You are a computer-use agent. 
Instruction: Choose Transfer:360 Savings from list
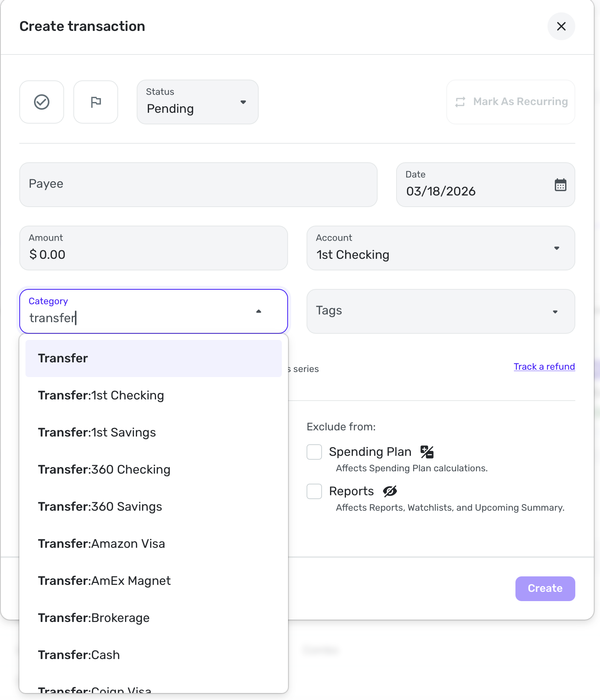(100, 506)
